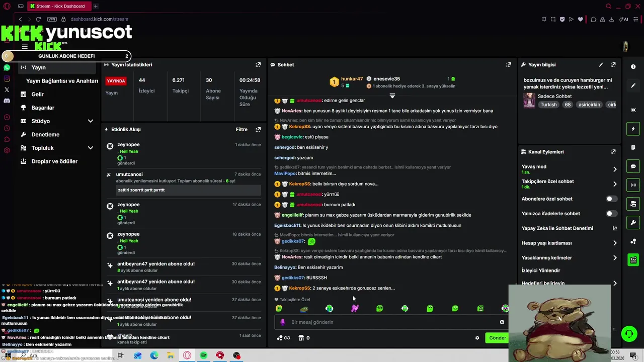This screenshot has width=644, height=362.
Task: Click the green clapperboard icon in right sidebar
Action: [x=633, y=260]
